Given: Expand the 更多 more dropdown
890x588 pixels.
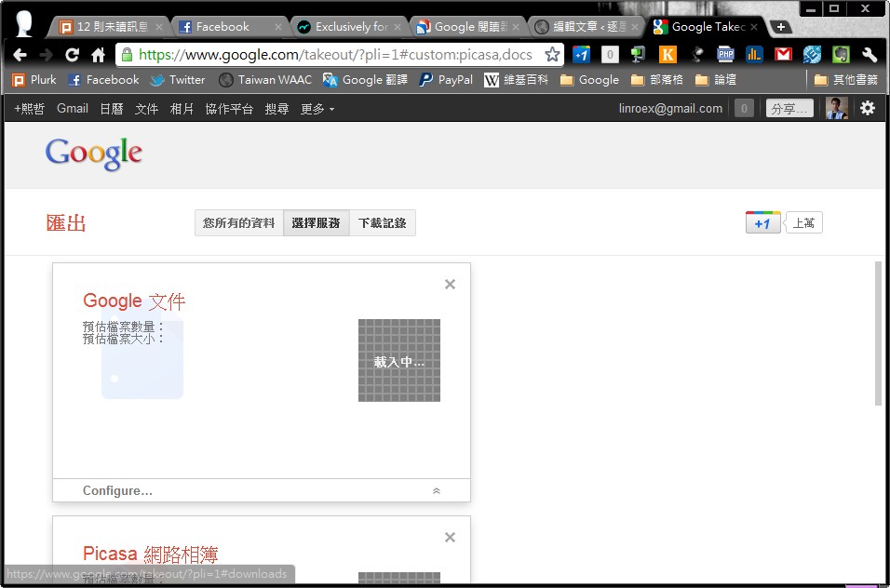Looking at the screenshot, I should click(317, 108).
